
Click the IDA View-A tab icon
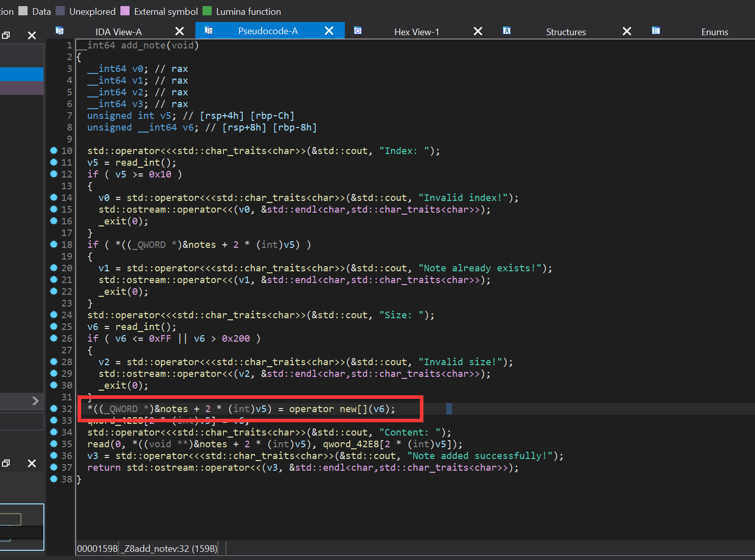click(x=60, y=31)
